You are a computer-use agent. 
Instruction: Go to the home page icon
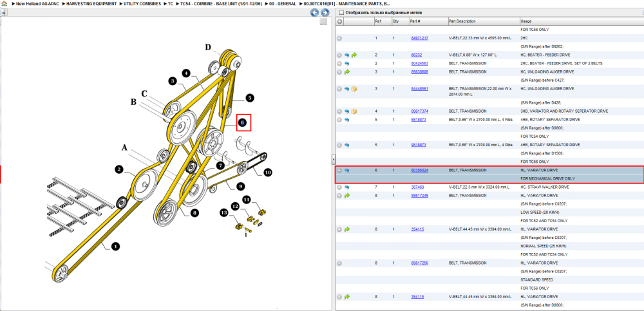4,4
